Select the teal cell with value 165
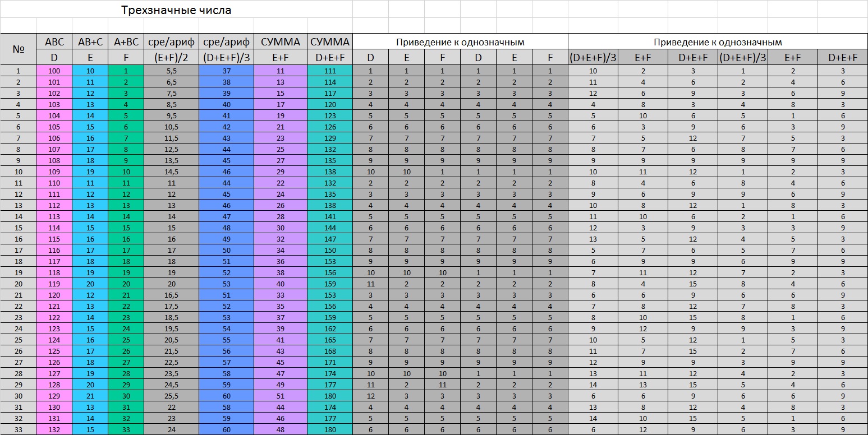Viewport: 868px width, 435px height. [x=329, y=340]
